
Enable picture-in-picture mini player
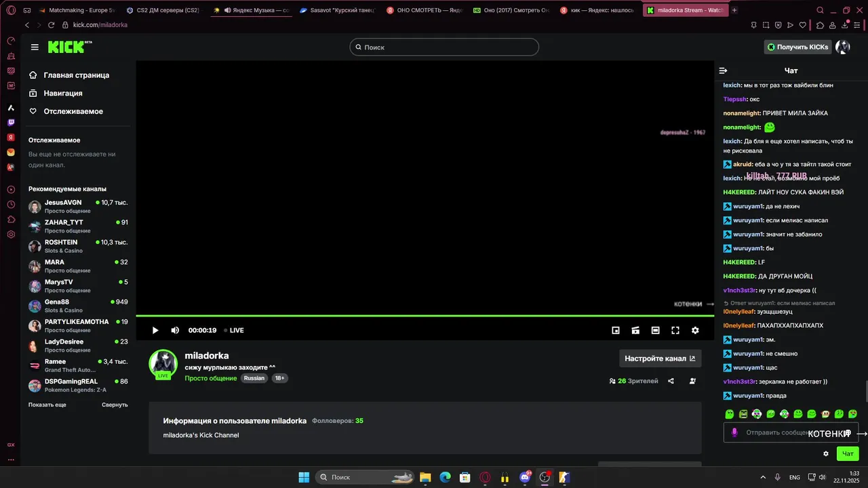(616, 330)
